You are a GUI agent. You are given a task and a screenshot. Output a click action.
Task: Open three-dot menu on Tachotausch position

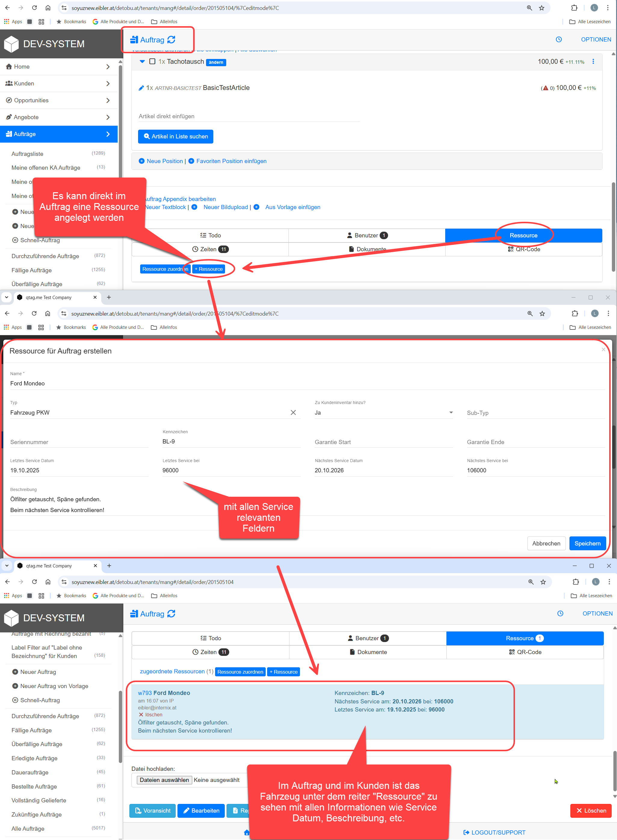593,61
